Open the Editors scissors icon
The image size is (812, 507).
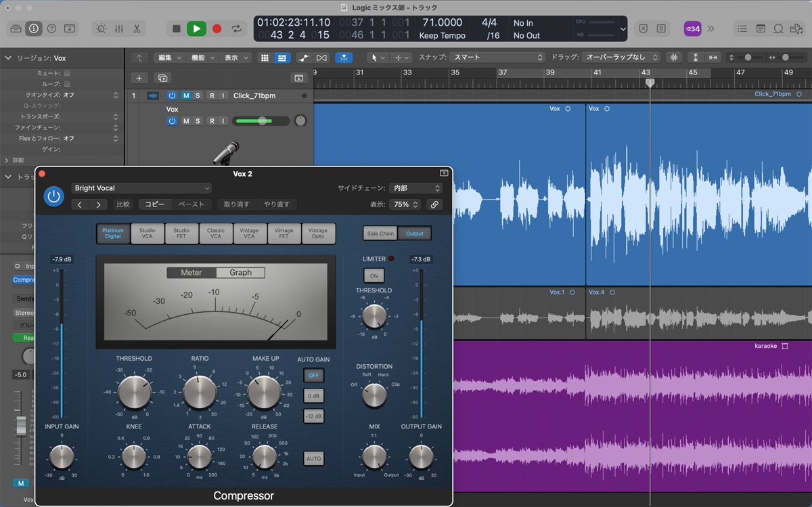pos(136,28)
